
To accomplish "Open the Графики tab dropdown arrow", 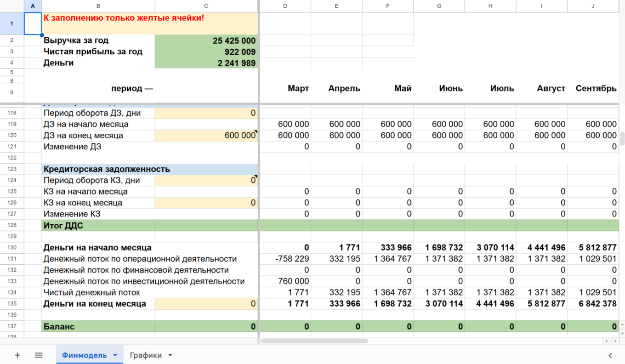I will [x=170, y=355].
